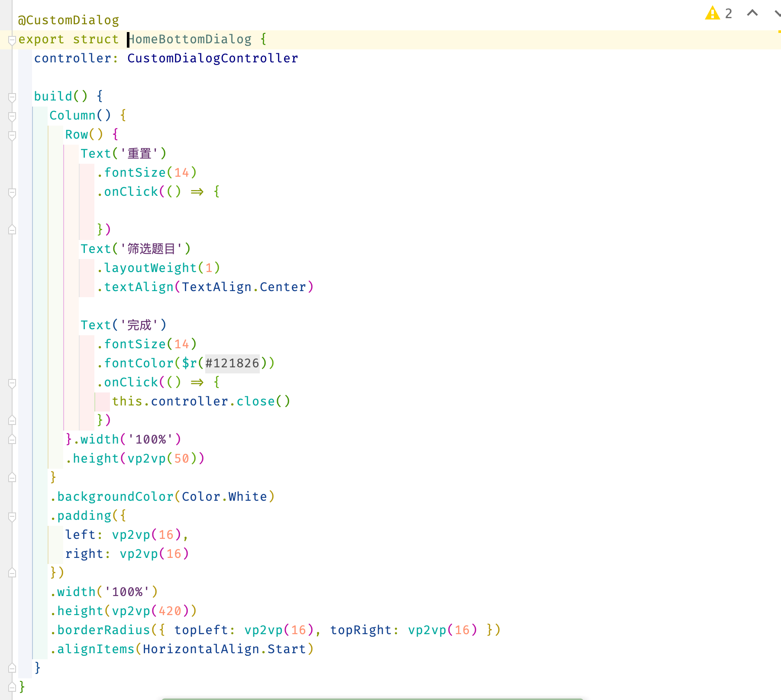
Task: Collapse the Column() block fold marker
Action: tap(12, 117)
